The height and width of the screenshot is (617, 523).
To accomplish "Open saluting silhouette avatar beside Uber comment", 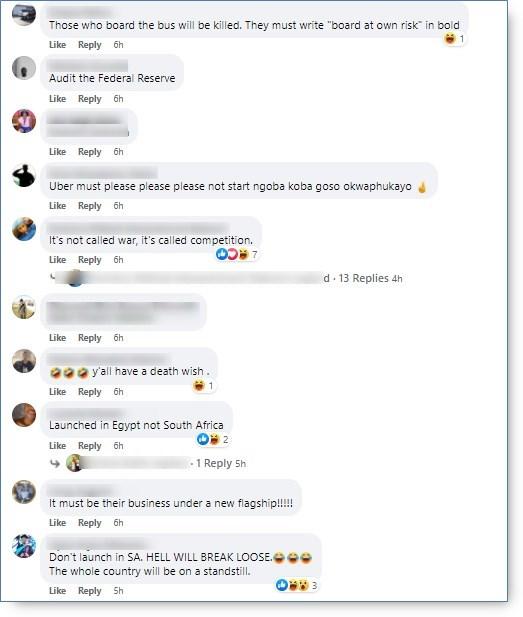I will [x=24, y=175].
